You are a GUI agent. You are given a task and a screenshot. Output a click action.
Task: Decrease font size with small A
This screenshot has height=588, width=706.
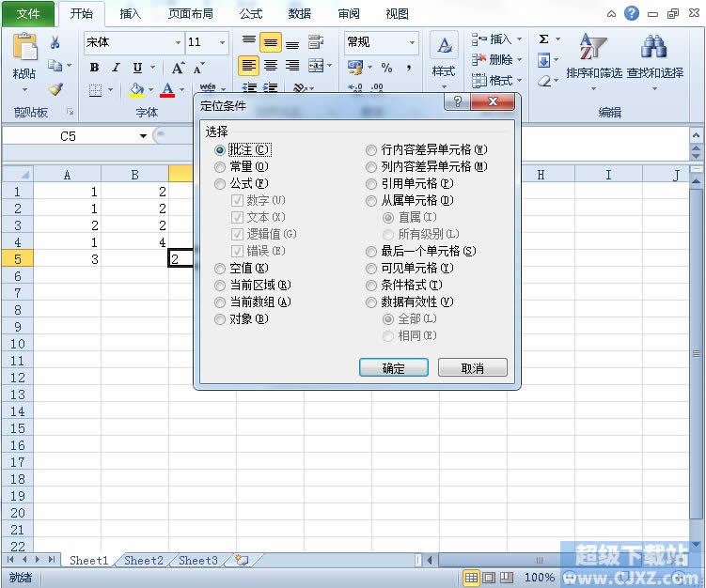[x=198, y=69]
